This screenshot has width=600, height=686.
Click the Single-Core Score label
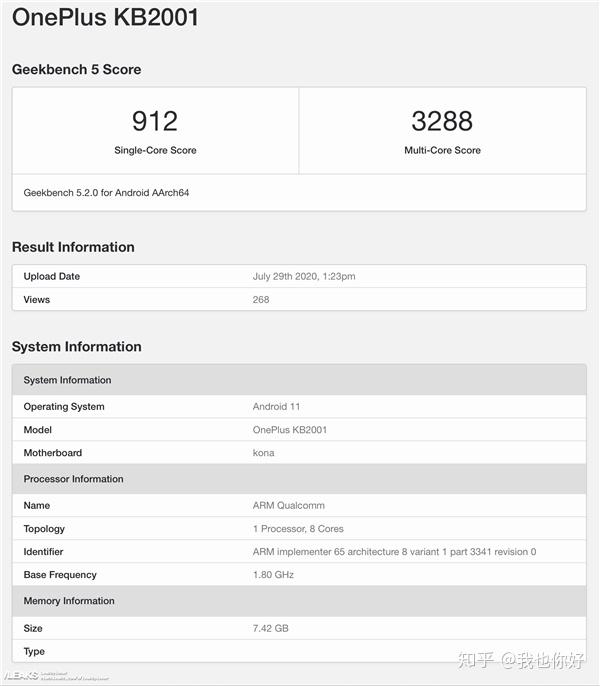[x=155, y=150]
